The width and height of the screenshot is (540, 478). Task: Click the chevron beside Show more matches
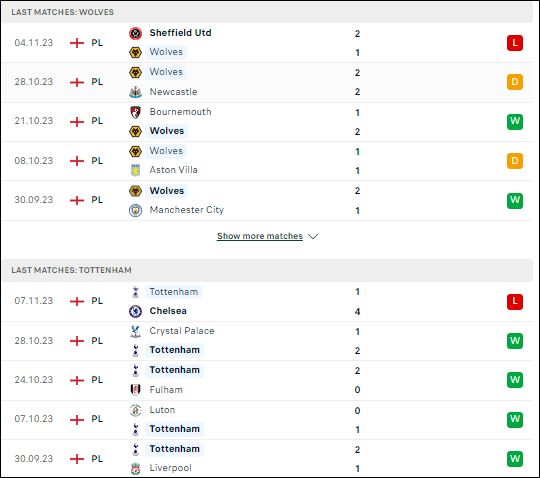[x=313, y=237]
